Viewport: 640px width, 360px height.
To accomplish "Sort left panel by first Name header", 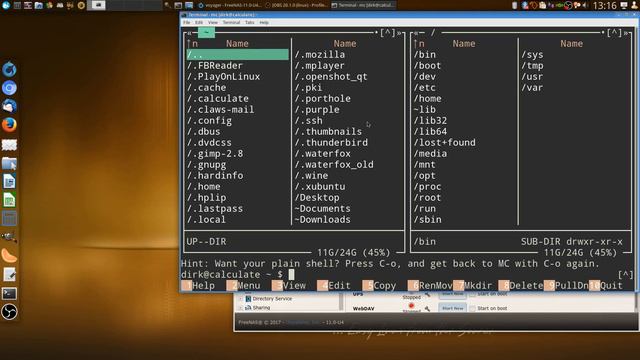I will [237, 43].
